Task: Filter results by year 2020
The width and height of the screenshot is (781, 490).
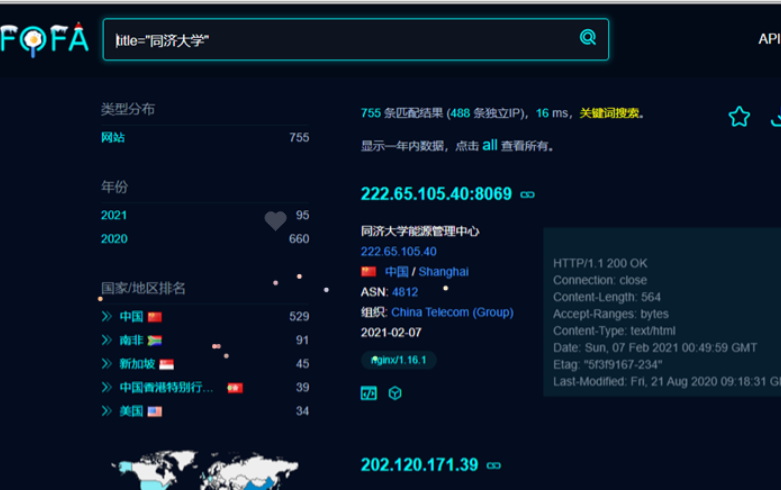Action: pyautogui.click(x=114, y=239)
